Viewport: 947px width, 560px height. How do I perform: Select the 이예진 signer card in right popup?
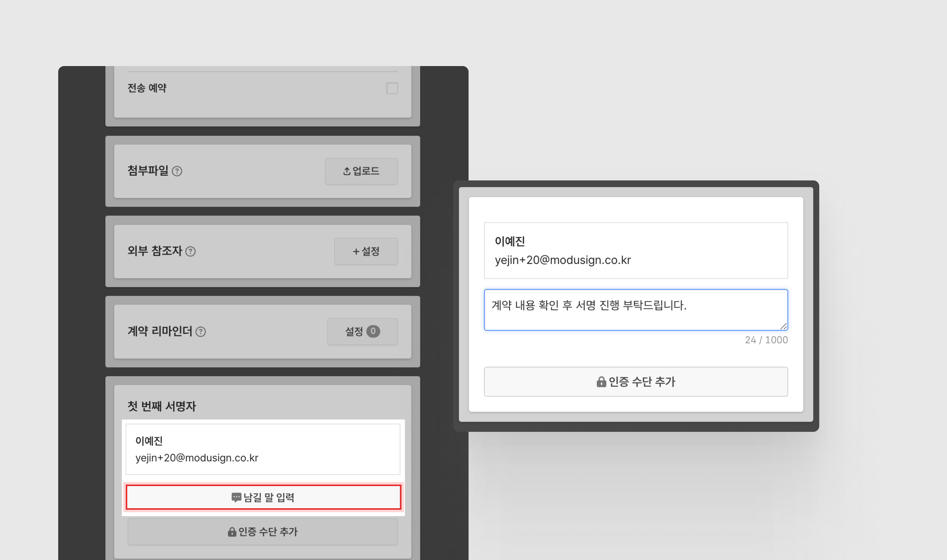click(636, 251)
